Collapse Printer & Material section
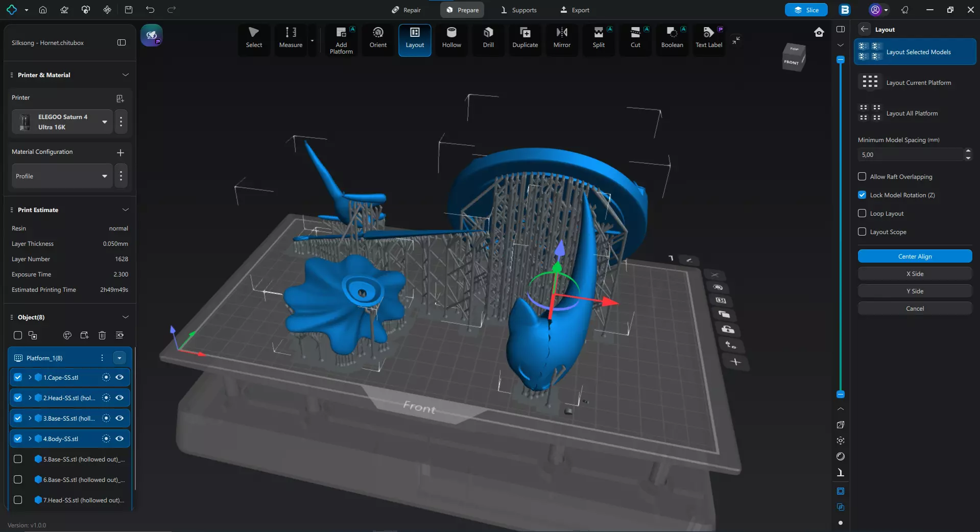 (125, 75)
